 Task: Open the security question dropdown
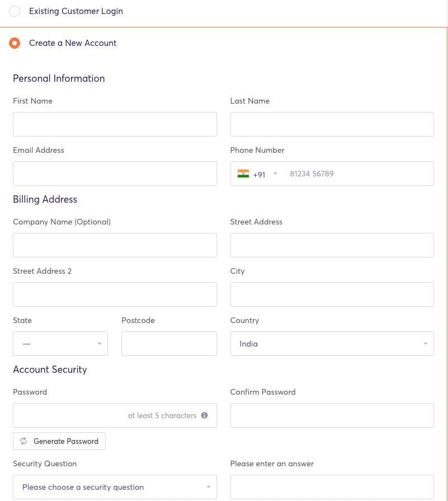pyautogui.click(x=115, y=487)
